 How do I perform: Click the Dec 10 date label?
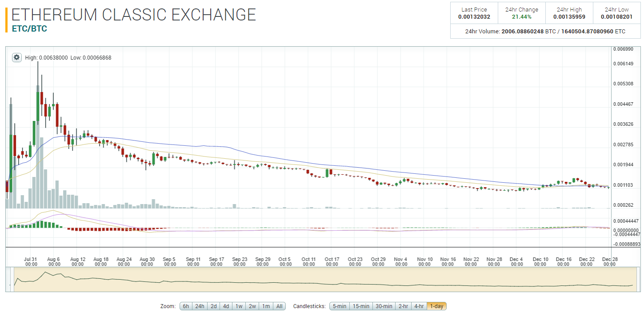tap(540, 261)
